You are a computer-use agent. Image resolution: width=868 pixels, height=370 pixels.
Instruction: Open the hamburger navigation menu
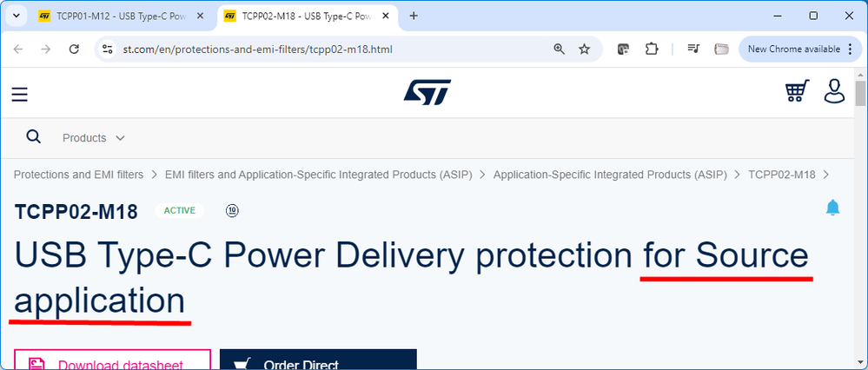19,94
